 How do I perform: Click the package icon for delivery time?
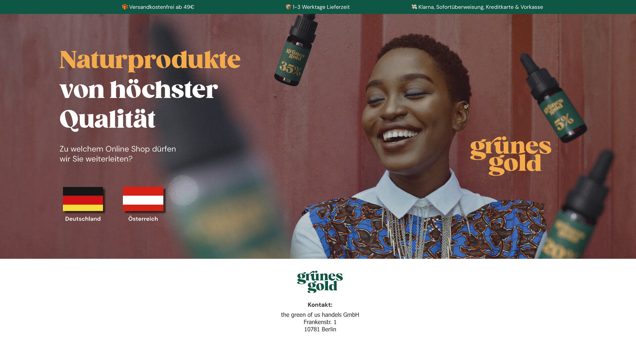point(288,7)
